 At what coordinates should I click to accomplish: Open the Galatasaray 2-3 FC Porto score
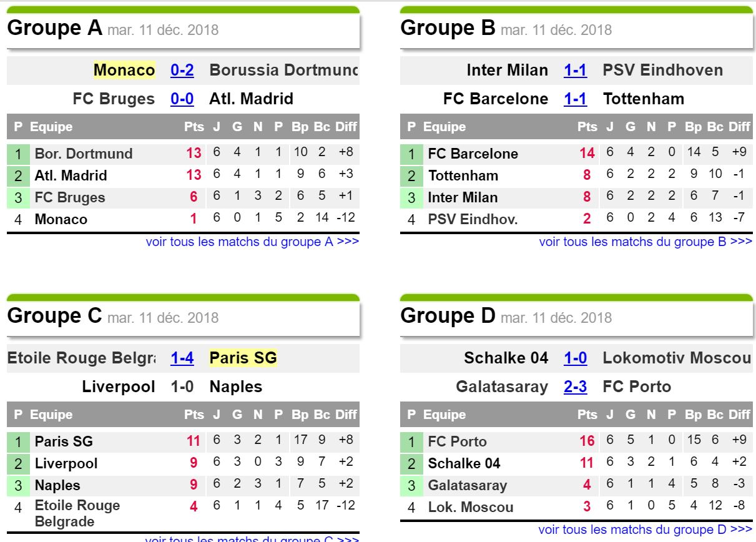pyautogui.click(x=575, y=387)
